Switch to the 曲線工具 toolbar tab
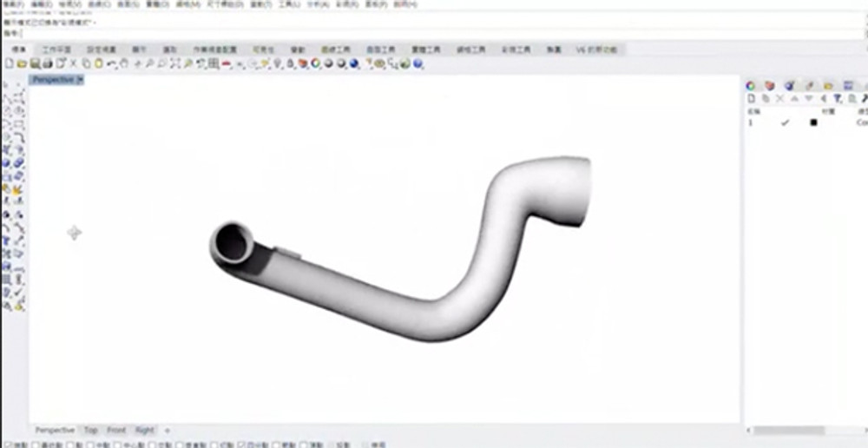 (336, 49)
